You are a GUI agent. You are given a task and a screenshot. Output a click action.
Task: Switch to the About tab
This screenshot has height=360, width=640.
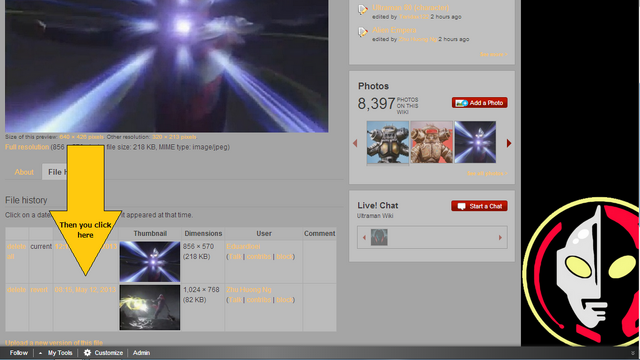[x=24, y=172]
